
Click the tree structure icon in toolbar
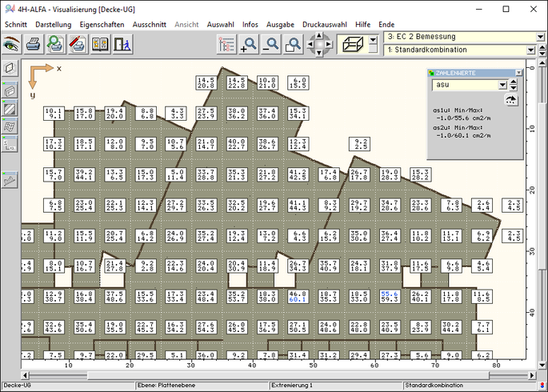226,44
